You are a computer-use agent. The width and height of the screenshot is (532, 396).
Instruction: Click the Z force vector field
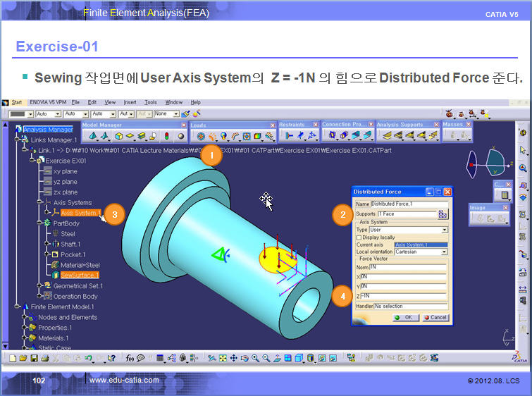(404, 296)
